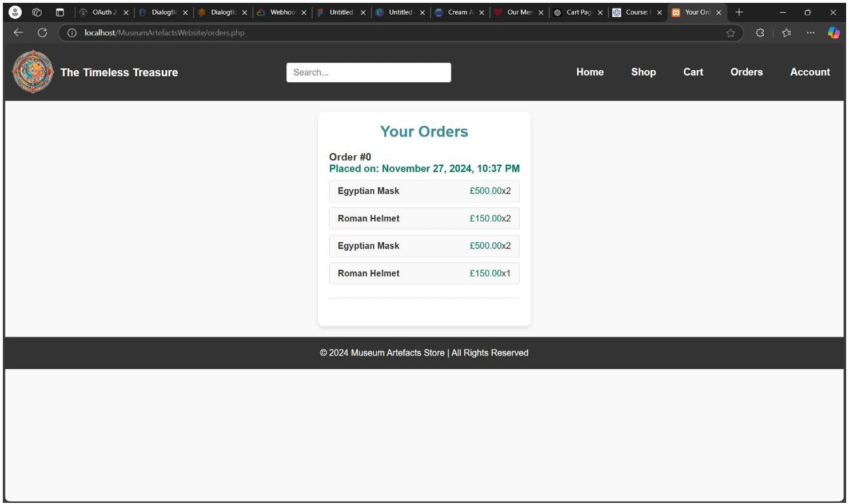
Task: Open the browser profile avatar icon
Action: (15, 12)
